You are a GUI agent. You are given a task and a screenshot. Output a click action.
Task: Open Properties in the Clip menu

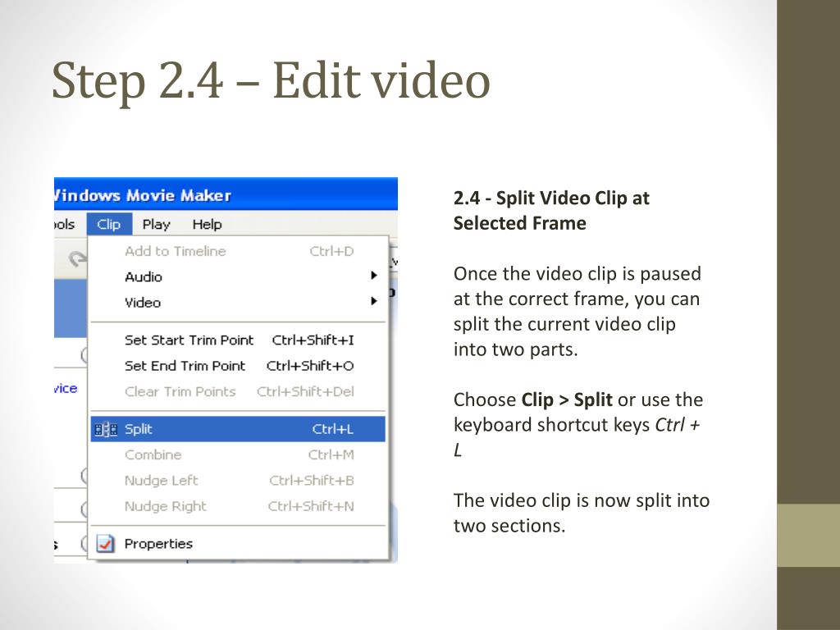238,544
